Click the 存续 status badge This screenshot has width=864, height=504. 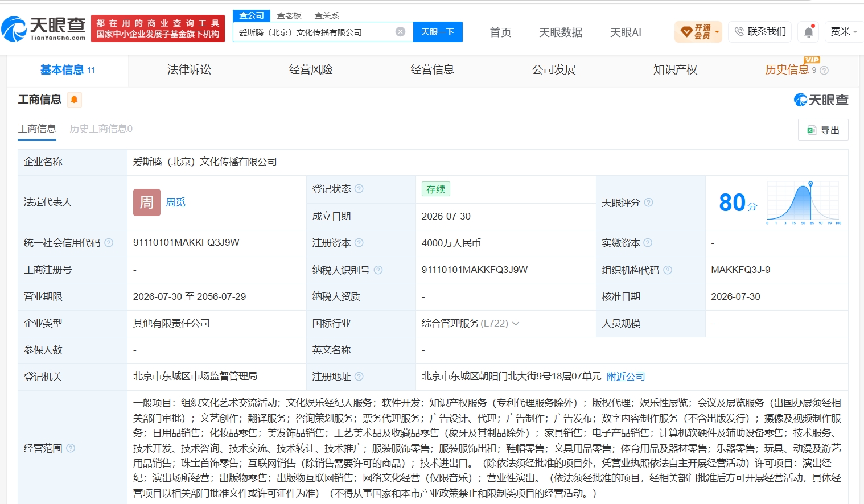[x=436, y=189]
